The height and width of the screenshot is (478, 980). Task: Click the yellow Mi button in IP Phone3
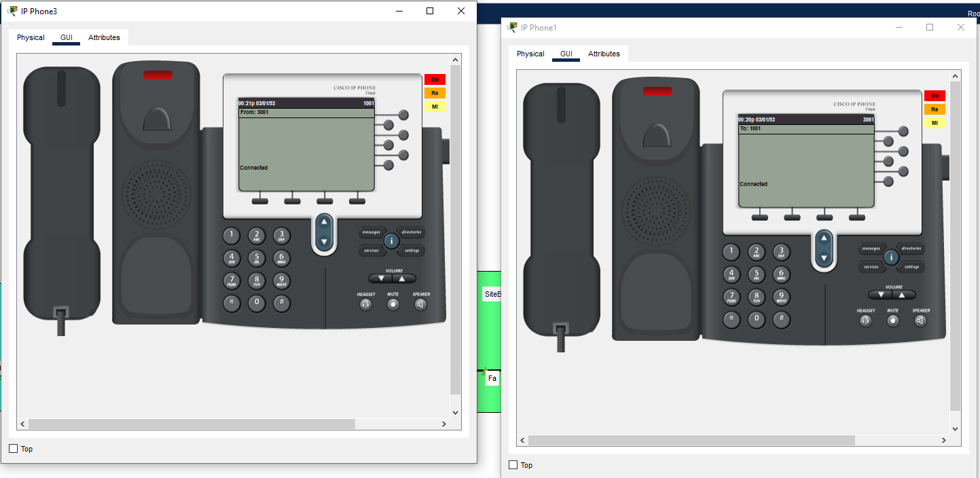[x=435, y=107]
